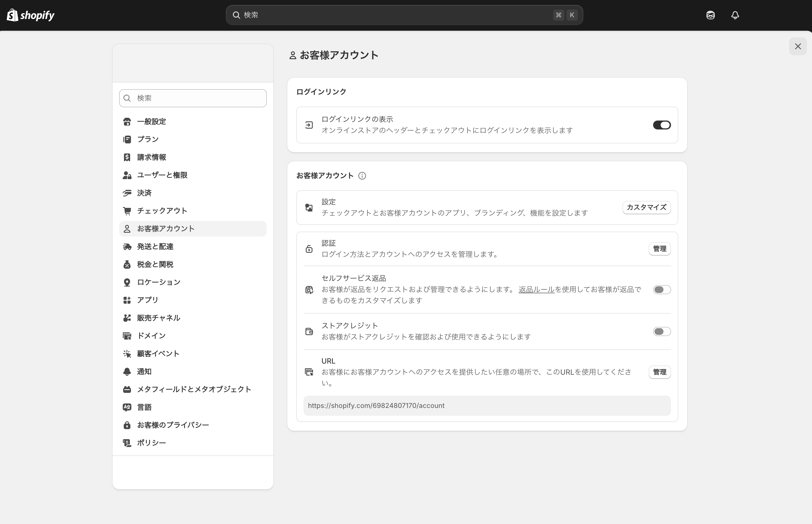Viewport: 812px width, 524px height.
Task: Click the translate icon for 言語
Action: 127,407
